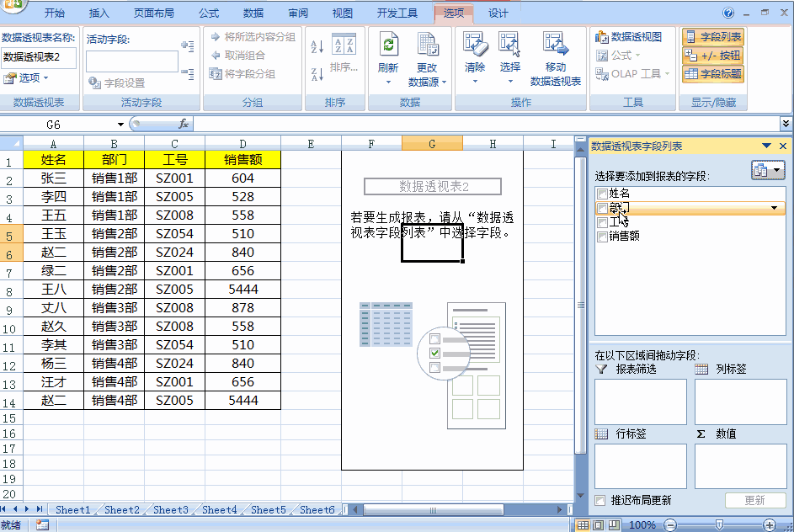Screen dimensions: 794x532
Task: Open the 设计 ribbon tab
Action: [498, 13]
